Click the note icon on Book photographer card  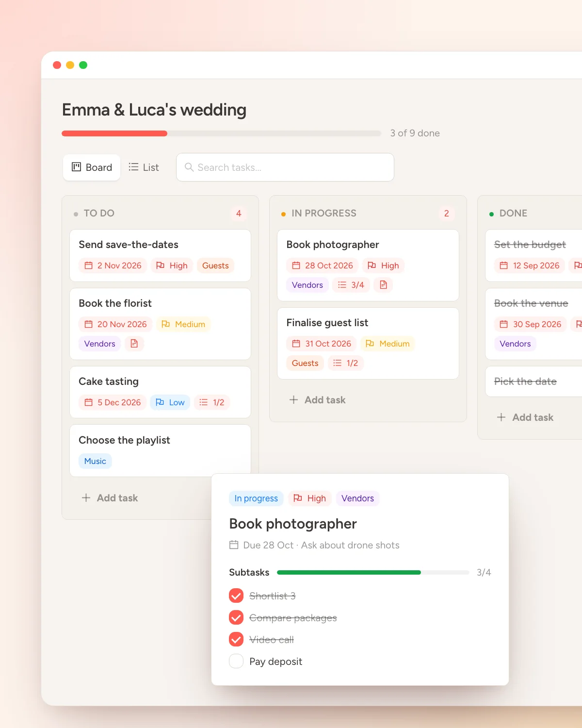tap(383, 285)
